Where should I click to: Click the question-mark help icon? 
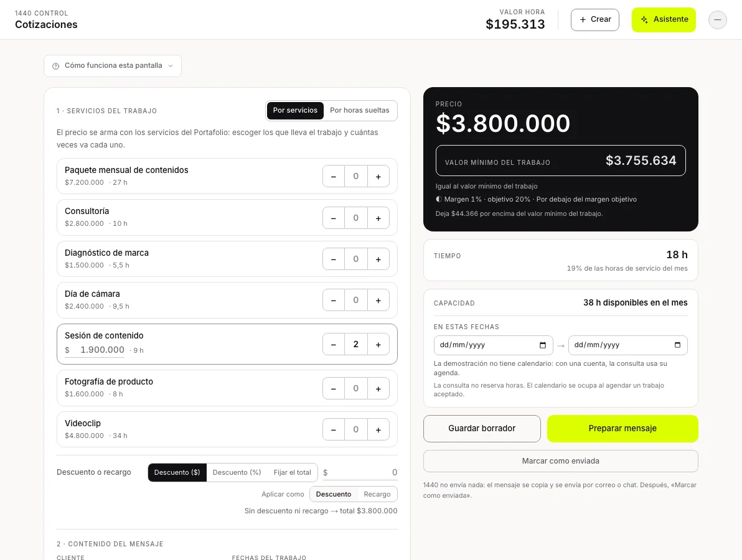pos(55,66)
